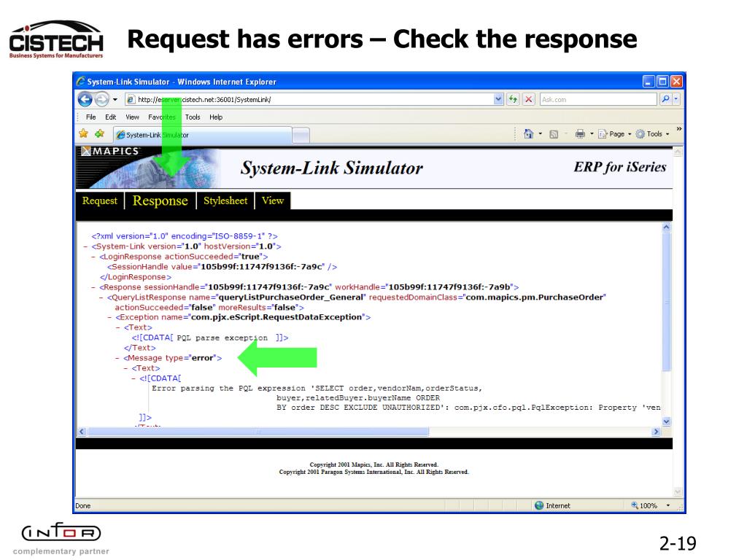Open the Favorites menu
Viewport: 747px width, 560px height.
[x=161, y=117]
